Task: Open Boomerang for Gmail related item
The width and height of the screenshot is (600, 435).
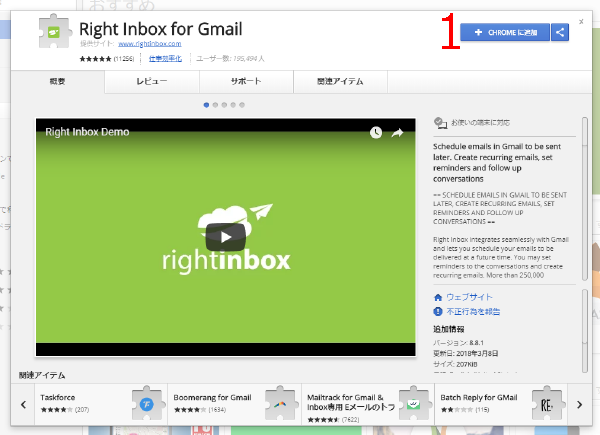Action: click(235, 404)
